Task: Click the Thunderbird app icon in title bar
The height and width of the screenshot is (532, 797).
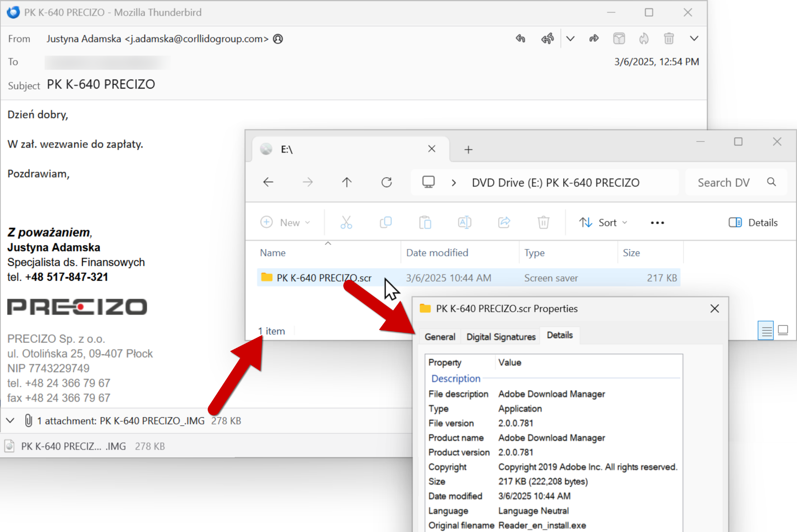Action: [13, 12]
